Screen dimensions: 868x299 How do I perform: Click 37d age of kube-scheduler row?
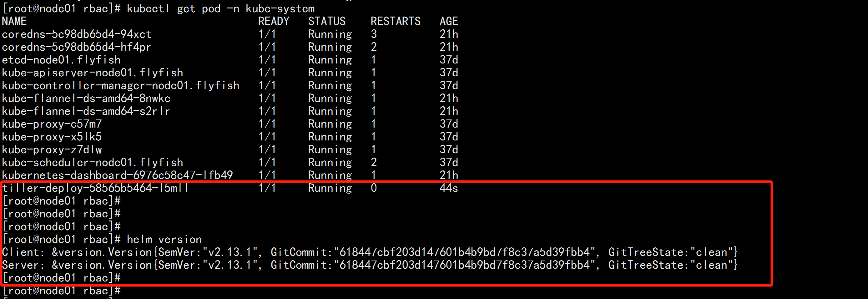(449, 162)
